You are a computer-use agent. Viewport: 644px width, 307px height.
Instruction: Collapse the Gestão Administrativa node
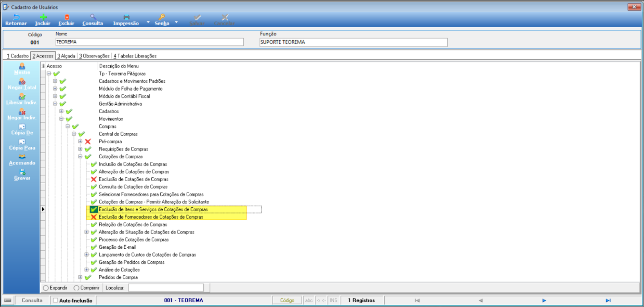(55, 104)
